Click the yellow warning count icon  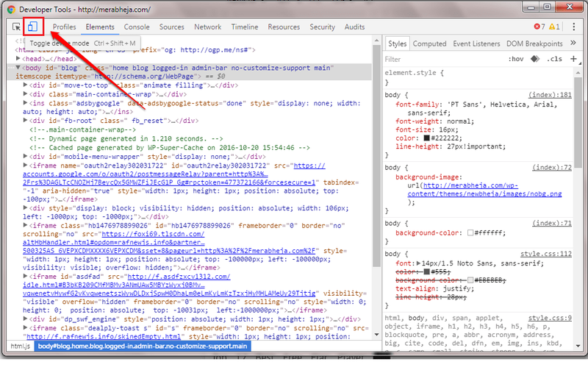552,26
